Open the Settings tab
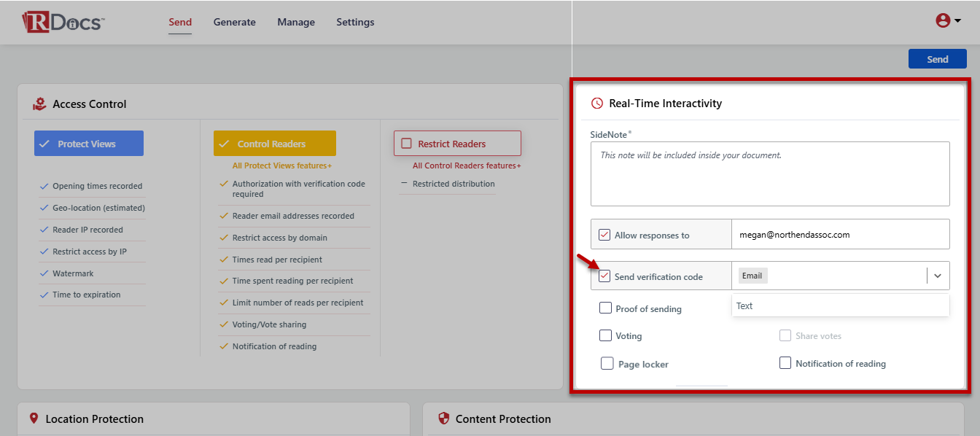This screenshot has width=980, height=436. 355,22
